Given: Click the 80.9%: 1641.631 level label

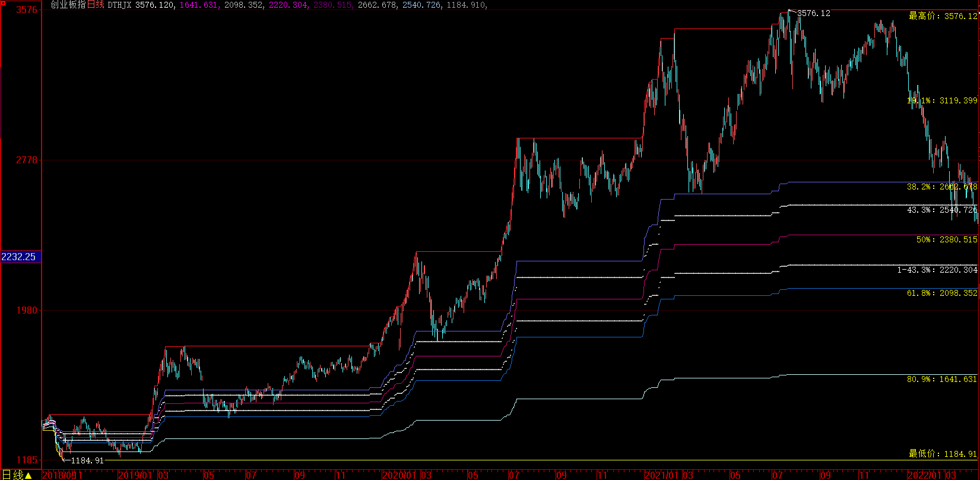Looking at the screenshot, I should tap(942, 379).
